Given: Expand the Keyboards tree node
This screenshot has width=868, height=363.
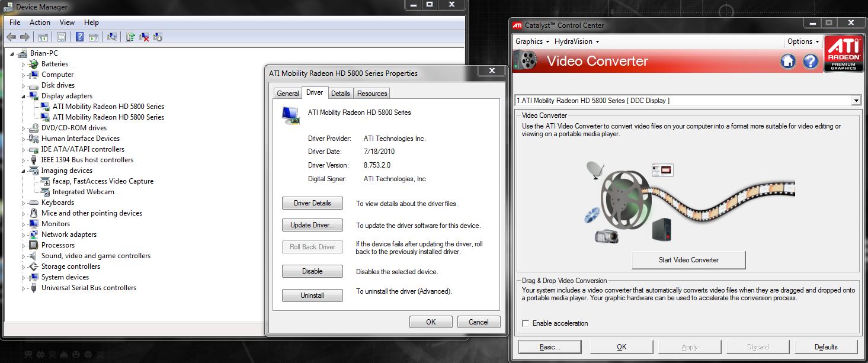Looking at the screenshot, I should 24,203.
